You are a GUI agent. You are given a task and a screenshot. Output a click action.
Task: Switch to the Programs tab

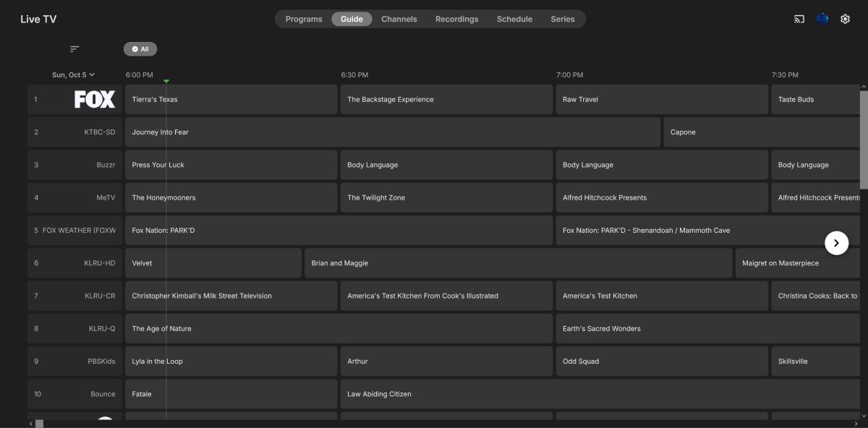[303, 19]
